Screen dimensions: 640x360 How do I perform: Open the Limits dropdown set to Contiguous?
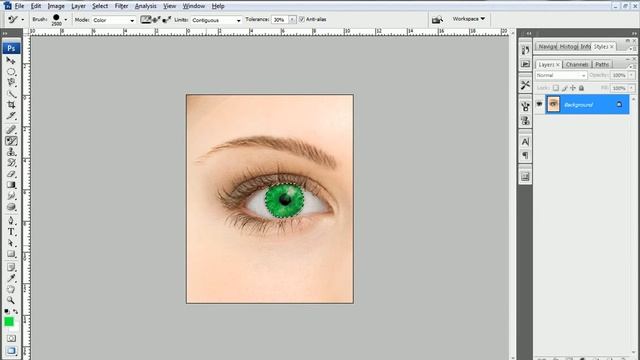click(216, 20)
